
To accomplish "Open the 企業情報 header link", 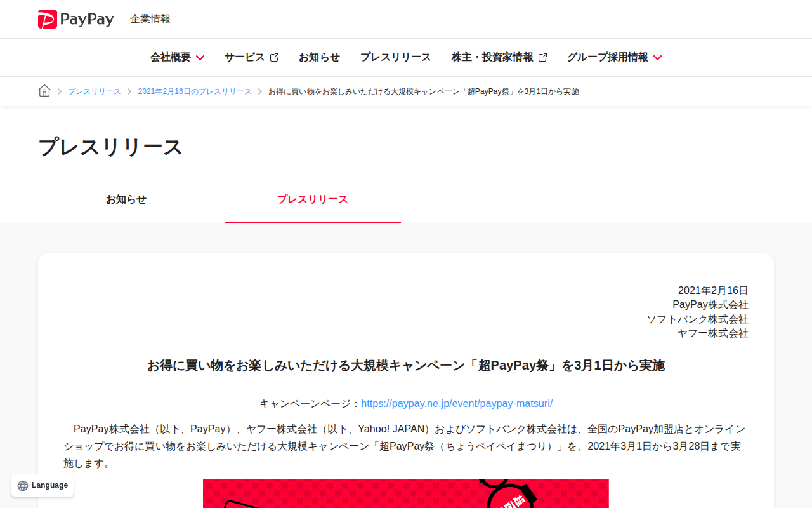I will click(x=150, y=19).
